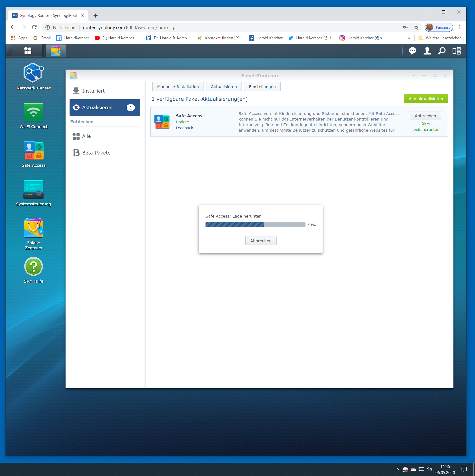This screenshot has width=475, height=476.
Task: Open the SRM main menu grid icon
Action: (28, 51)
